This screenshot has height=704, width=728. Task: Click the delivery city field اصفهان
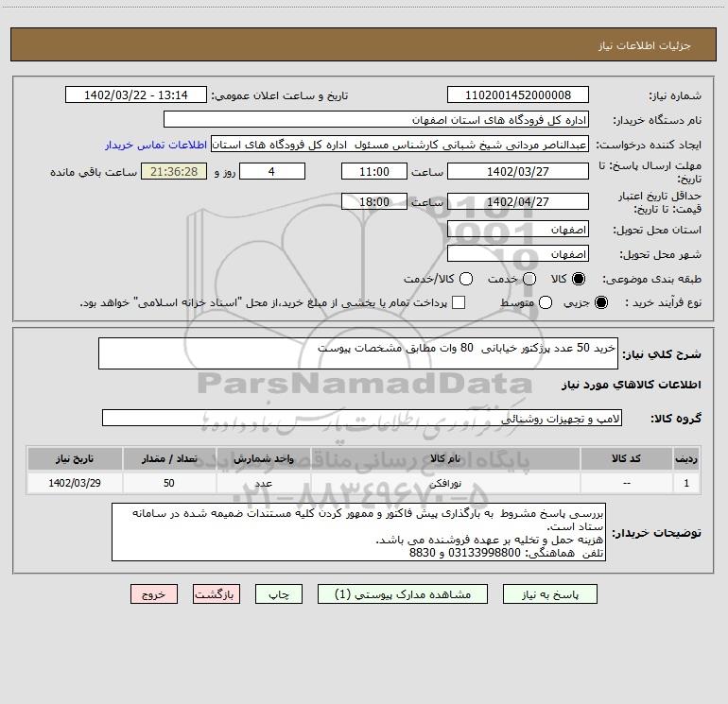[x=518, y=254]
